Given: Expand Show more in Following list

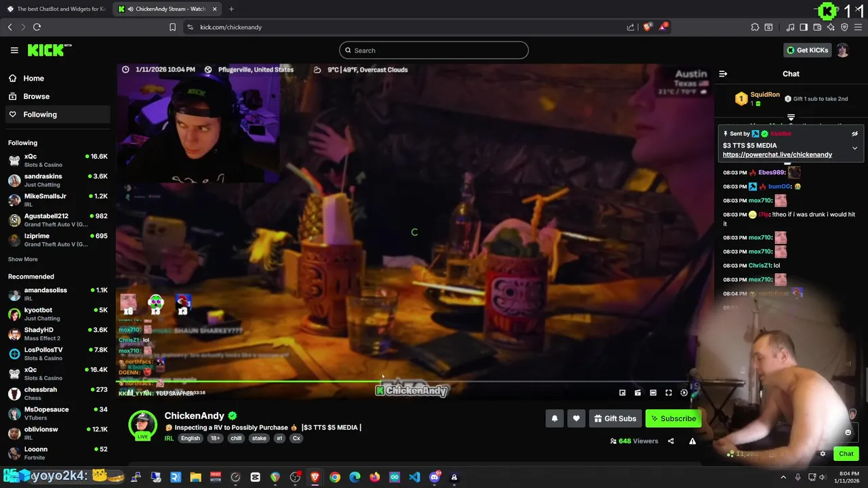Looking at the screenshot, I should pyautogui.click(x=23, y=259).
